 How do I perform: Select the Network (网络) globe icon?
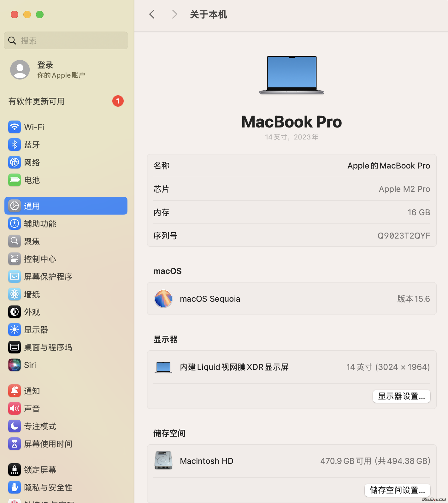point(15,162)
